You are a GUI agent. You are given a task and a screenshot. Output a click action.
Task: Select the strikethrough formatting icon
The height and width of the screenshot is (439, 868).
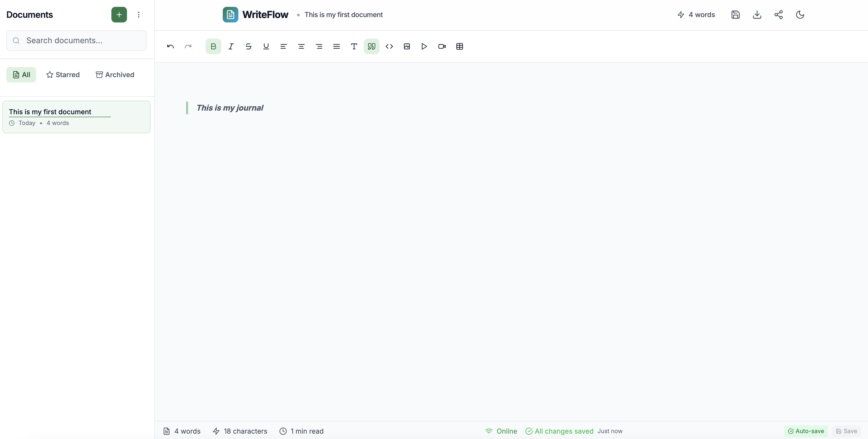point(248,46)
